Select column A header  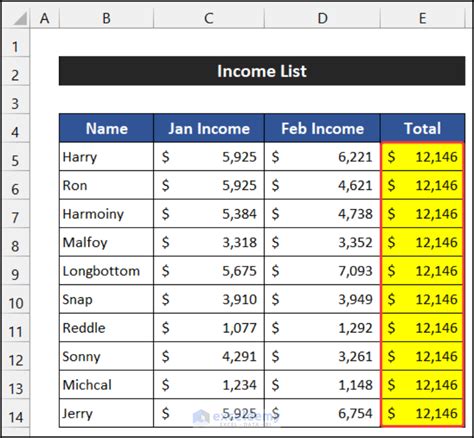45,18
